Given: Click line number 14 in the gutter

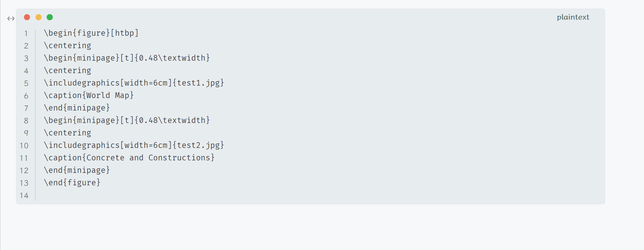Looking at the screenshot, I should pos(24,195).
